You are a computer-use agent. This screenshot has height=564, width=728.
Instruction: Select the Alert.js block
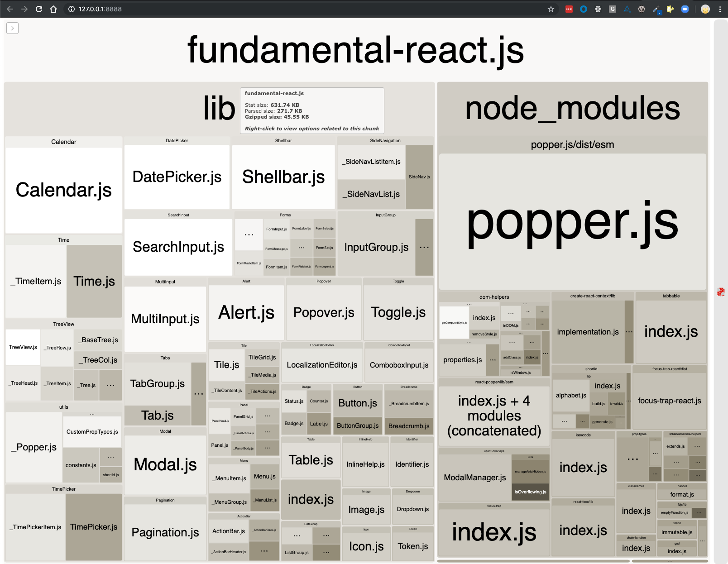coord(246,312)
